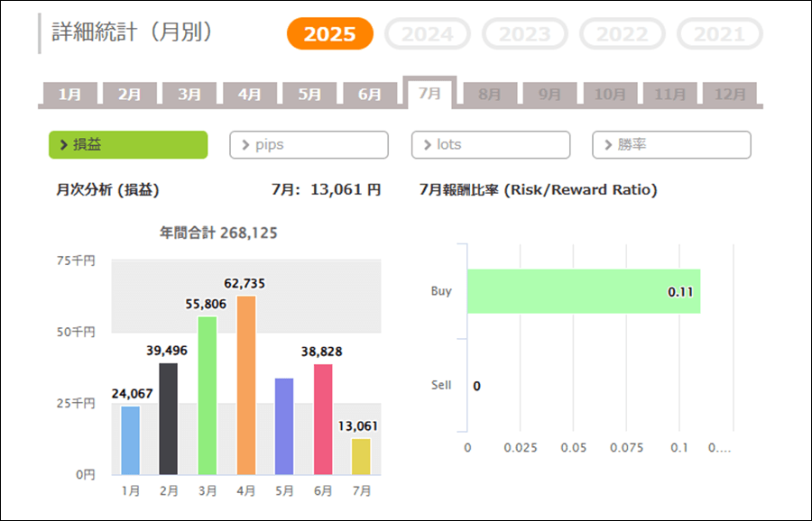The width and height of the screenshot is (812, 521).
Task: Click the 75千円 axis label
Action: [76, 260]
